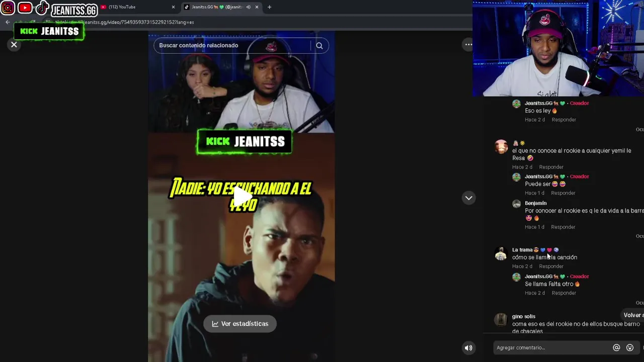Reply to 'Se llama Falta otro' comment
This screenshot has width=644, height=362.
pos(563,293)
